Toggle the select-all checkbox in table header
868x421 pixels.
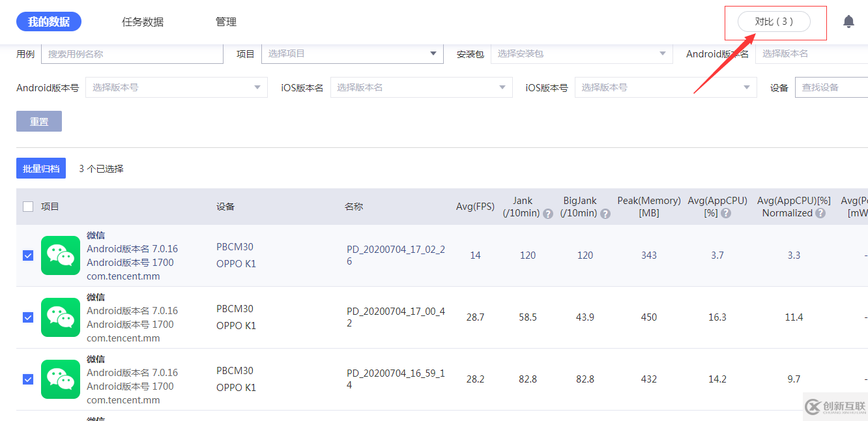click(x=27, y=206)
